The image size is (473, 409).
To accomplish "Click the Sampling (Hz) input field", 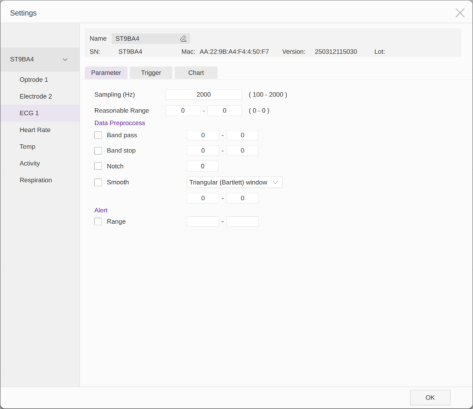I will (203, 95).
